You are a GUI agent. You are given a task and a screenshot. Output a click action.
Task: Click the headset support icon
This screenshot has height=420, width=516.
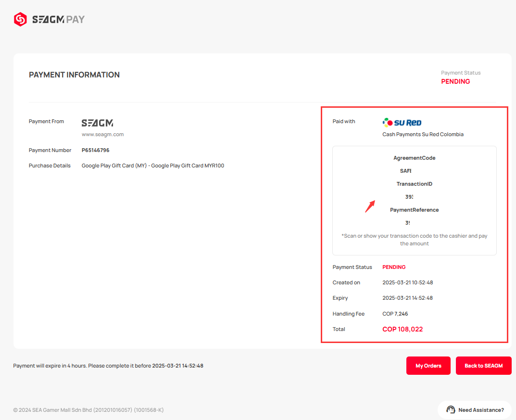click(x=451, y=410)
